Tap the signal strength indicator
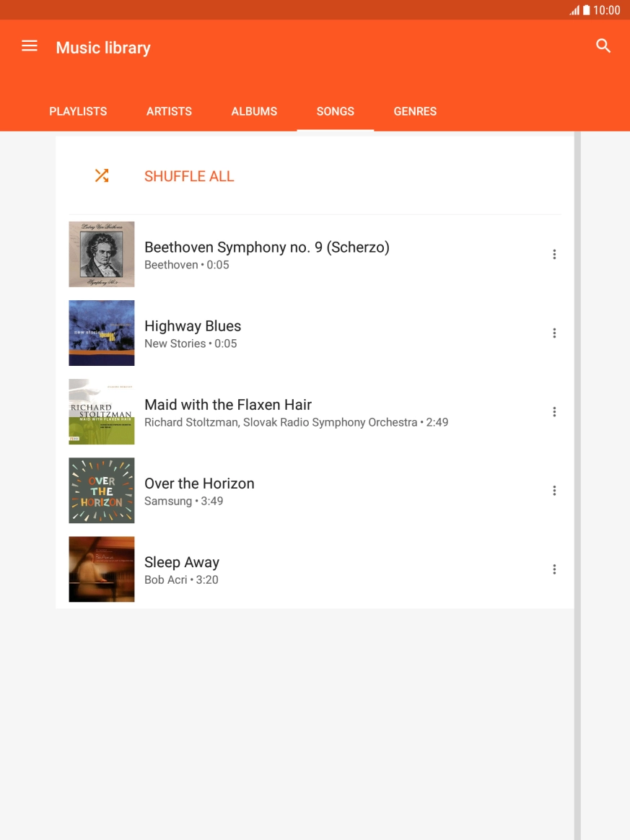Image resolution: width=630 pixels, height=840 pixels. tap(575, 9)
